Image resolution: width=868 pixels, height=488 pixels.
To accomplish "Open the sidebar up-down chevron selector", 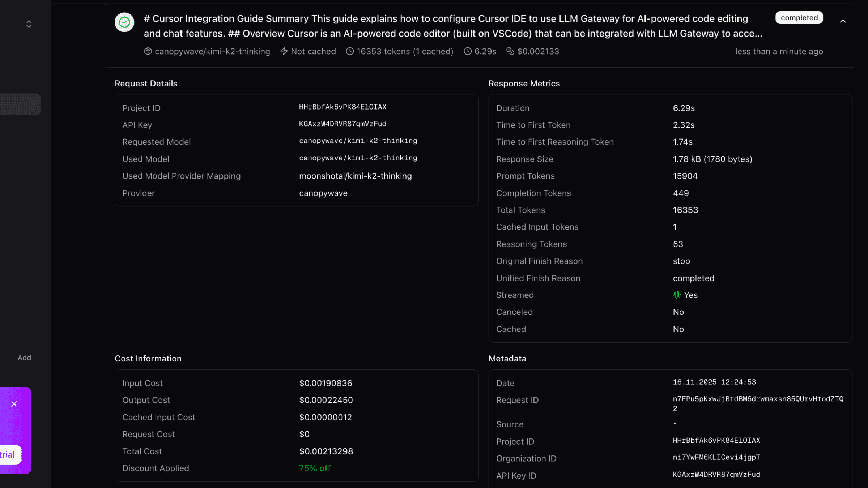I will click(x=29, y=24).
